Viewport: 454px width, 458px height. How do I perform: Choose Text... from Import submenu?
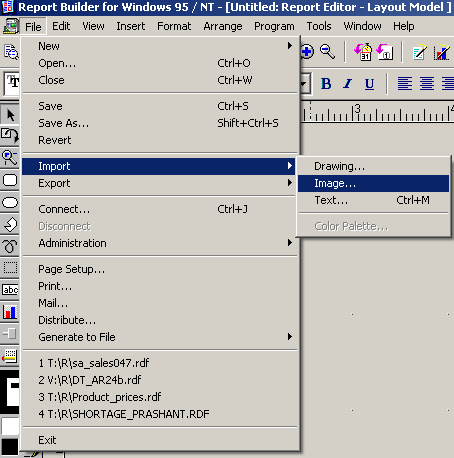(x=373, y=200)
